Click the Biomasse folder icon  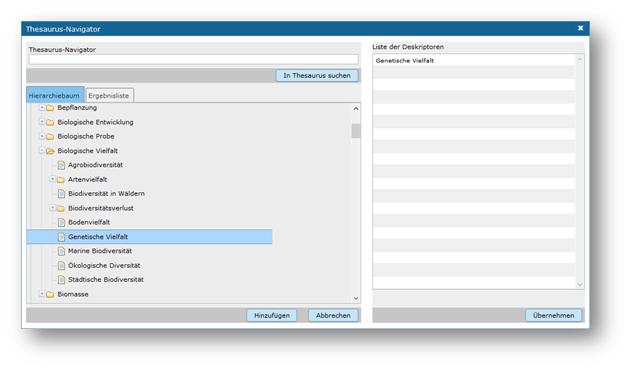(x=50, y=294)
